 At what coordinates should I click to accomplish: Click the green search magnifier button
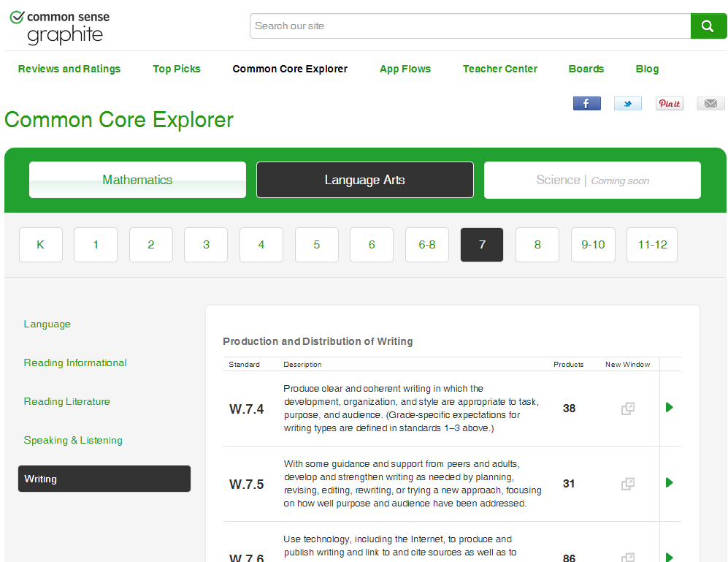708,26
